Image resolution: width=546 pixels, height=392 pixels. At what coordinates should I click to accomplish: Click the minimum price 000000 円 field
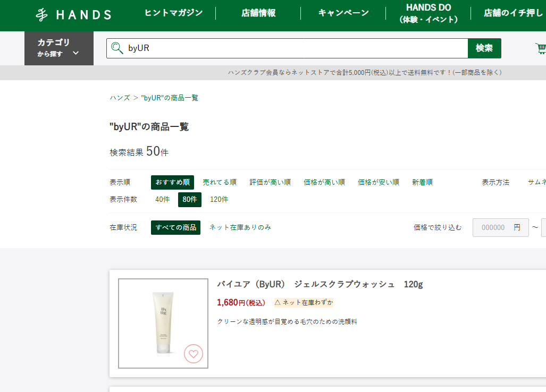[500, 227]
